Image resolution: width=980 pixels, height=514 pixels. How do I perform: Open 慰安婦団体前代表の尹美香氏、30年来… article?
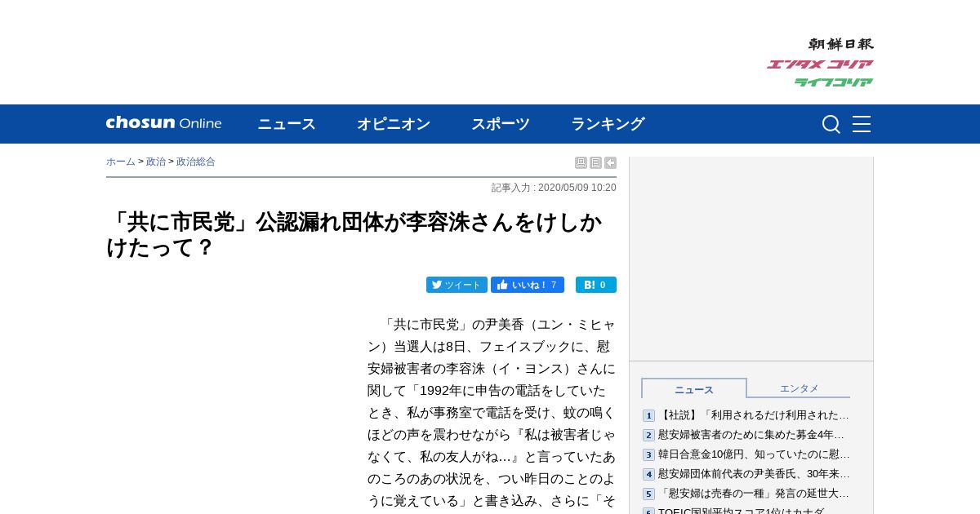pyautogui.click(x=754, y=474)
